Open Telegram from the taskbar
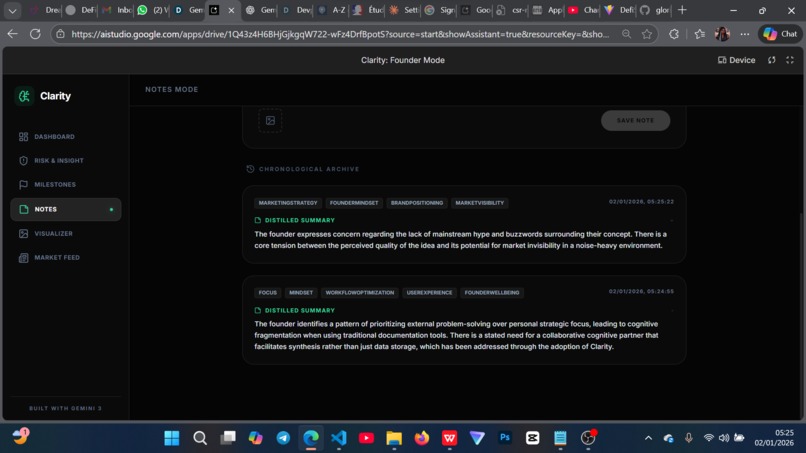 pos(283,438)
